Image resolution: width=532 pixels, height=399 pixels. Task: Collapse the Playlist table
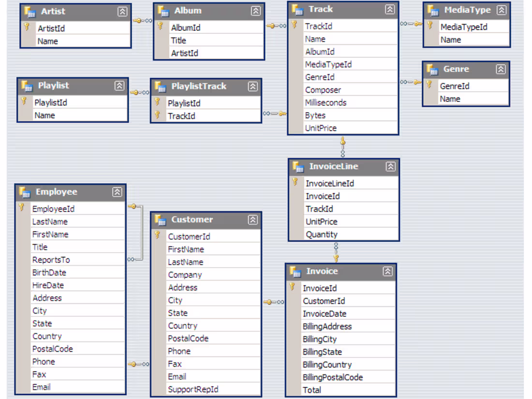[119, 85]
